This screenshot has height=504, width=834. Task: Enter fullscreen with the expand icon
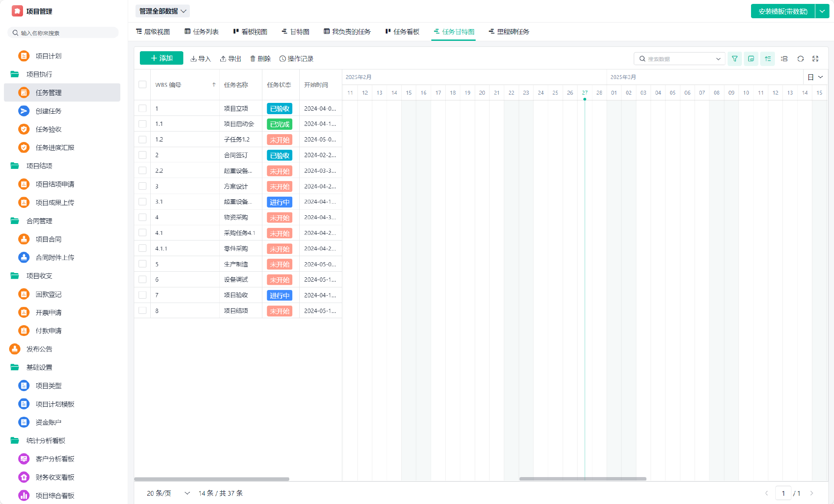point(815,59)
